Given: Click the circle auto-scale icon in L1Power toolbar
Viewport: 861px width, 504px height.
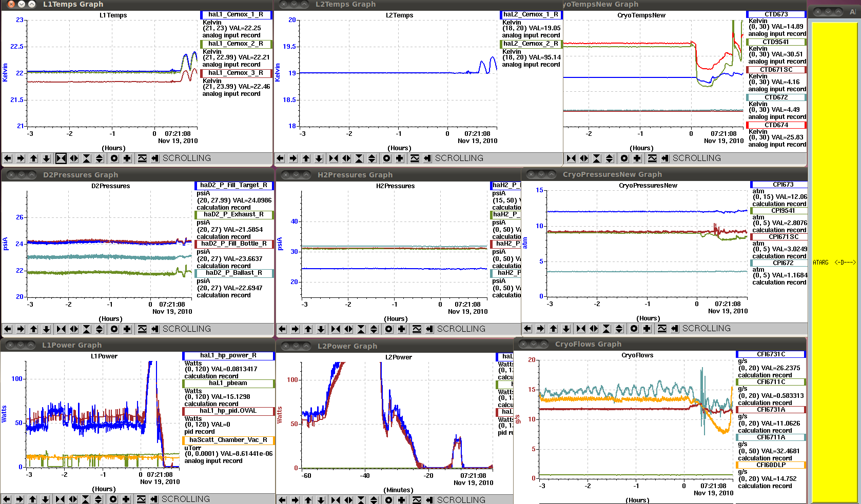Looking at the screenshot, I should pyautogui.click(x=113, y=499).
